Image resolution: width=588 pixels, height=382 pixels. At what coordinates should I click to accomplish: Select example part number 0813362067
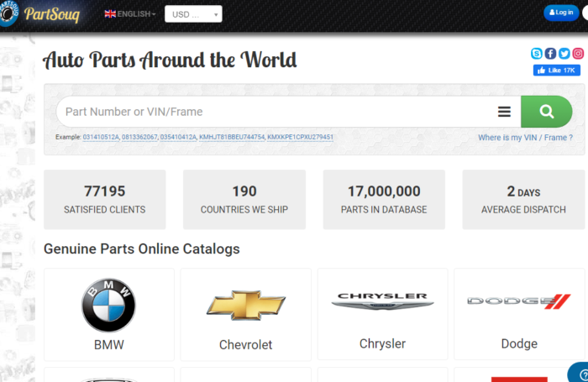tap(139, 137)
